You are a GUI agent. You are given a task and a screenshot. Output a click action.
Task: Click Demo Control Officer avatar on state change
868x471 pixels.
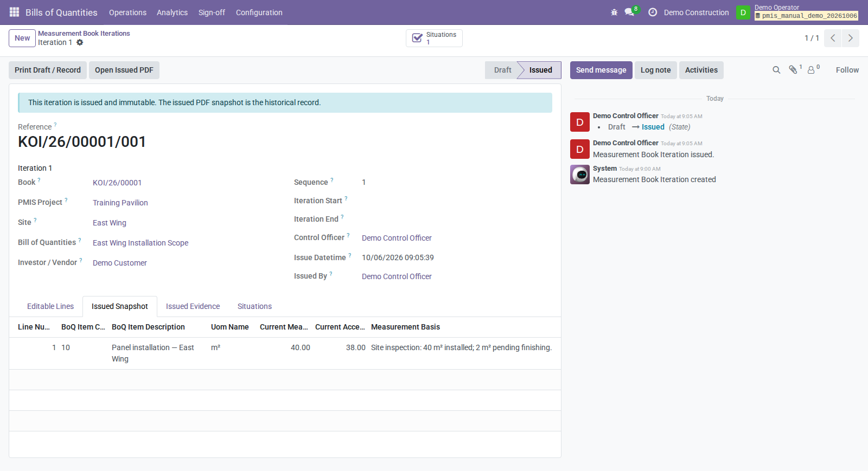coord(580,122)
